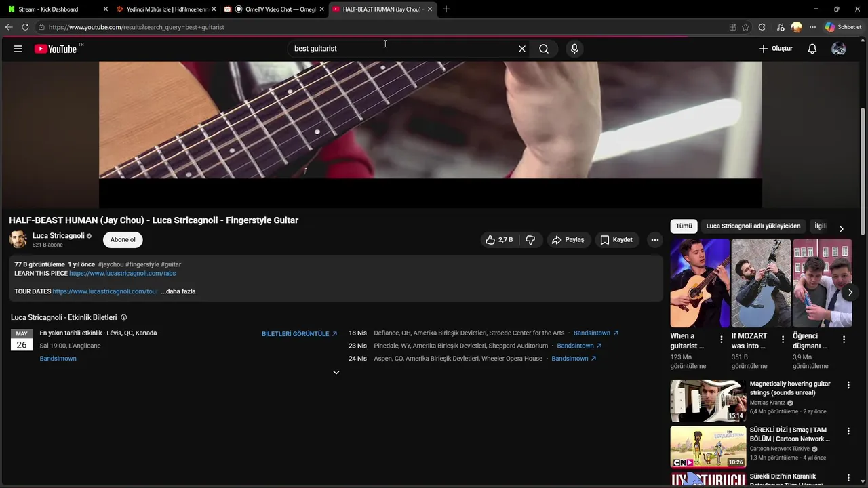Screen dimensions: 868x488
Task: Go to the YouTube home logo
Action: coord(55,49)
